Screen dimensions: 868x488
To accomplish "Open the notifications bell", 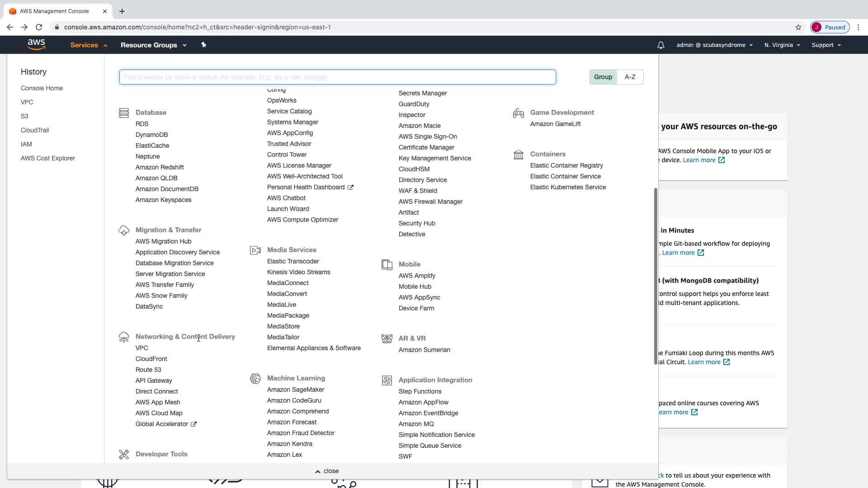I will 660,45.
